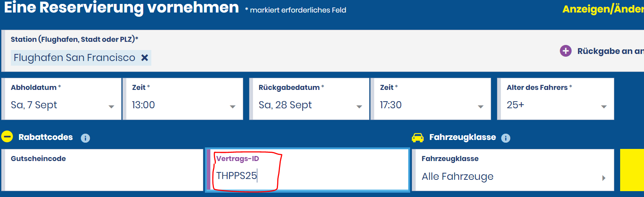
Task: Click the Station search field
Action: tap(313, 58)
